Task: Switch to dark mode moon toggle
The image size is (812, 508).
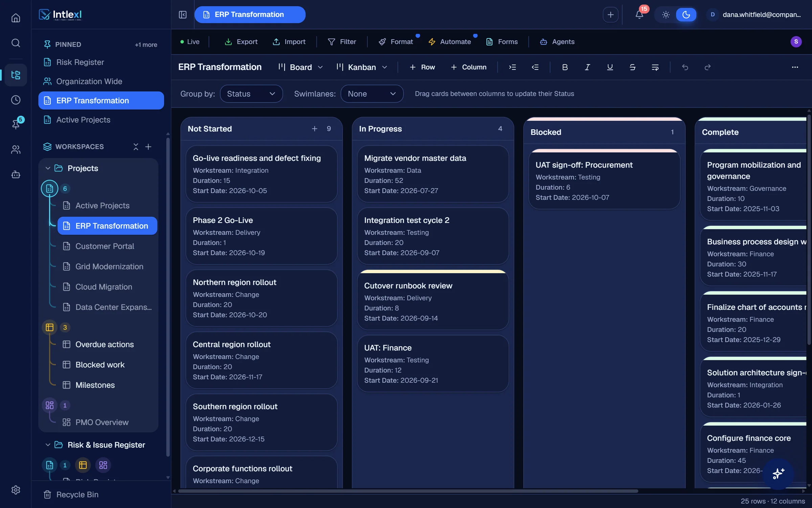Action: coord(686,15)
